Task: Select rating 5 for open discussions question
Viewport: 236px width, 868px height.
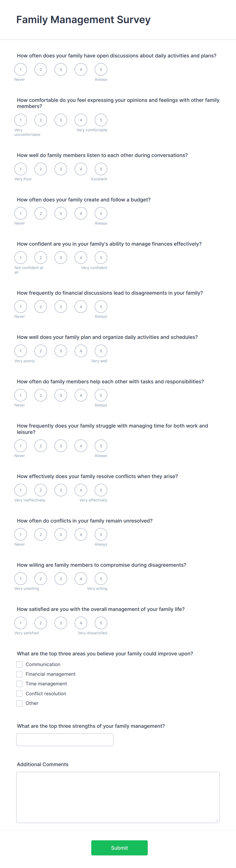Action: point(101,69)
